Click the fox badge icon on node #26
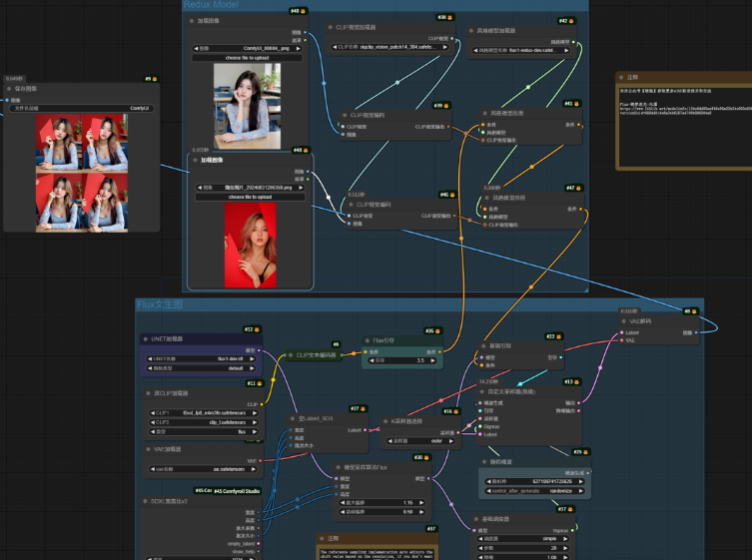 pos(437,330)
